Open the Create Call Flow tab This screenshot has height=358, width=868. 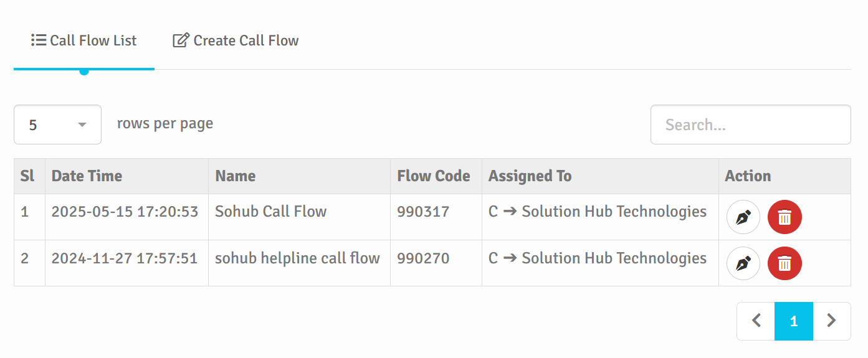tap(236, 41)
